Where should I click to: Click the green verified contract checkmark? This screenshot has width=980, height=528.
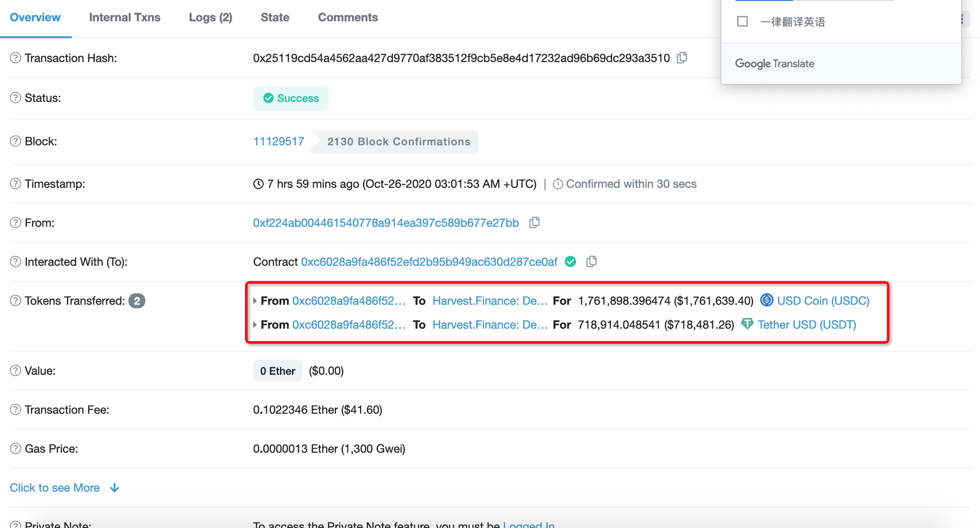point(571,262)
